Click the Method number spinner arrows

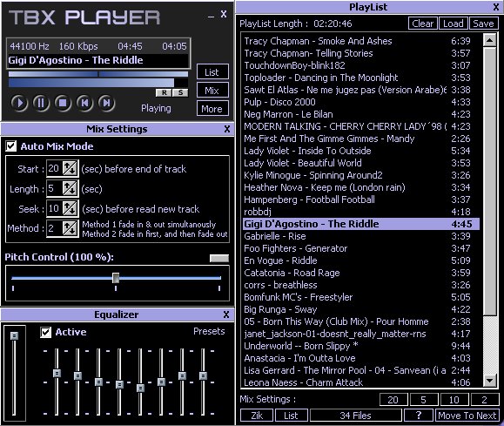pyautogui.click(x=70, y=228)
